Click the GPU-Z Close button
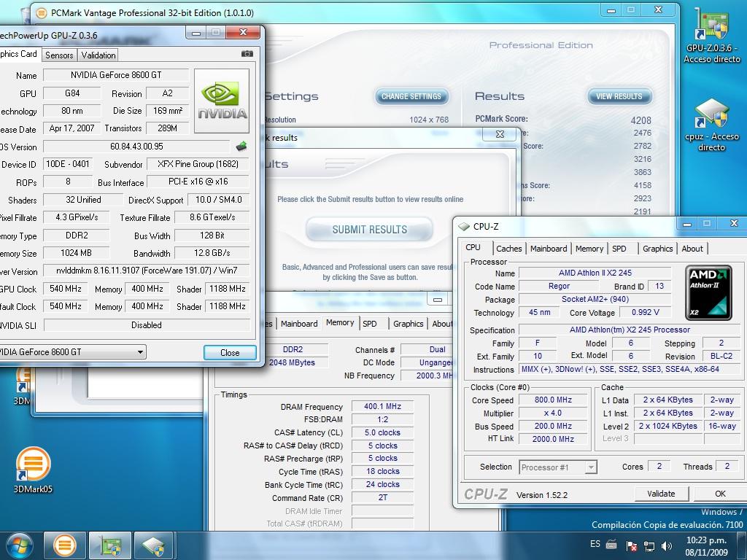Image resolution: width=747 pixels, height=560 pixels. pyautogui.click(x=230, y=353)
